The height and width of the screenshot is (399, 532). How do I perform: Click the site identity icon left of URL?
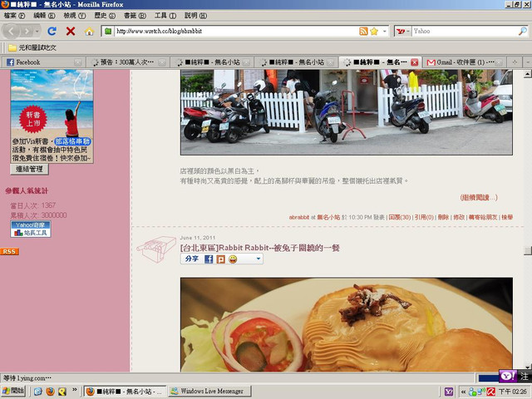point(108,32)
